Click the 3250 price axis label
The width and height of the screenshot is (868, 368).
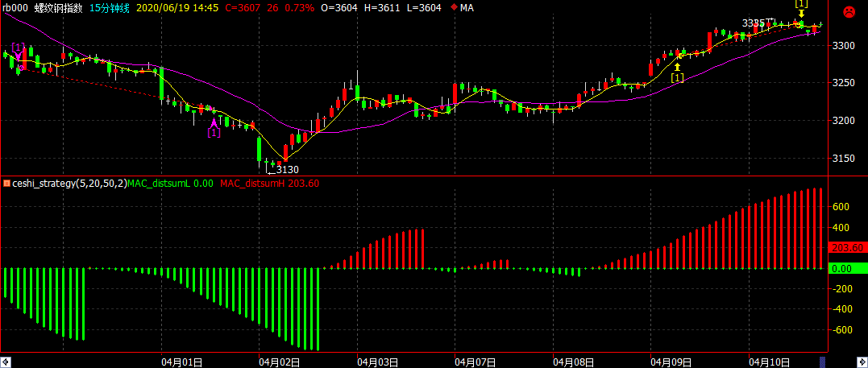(845, 83)
